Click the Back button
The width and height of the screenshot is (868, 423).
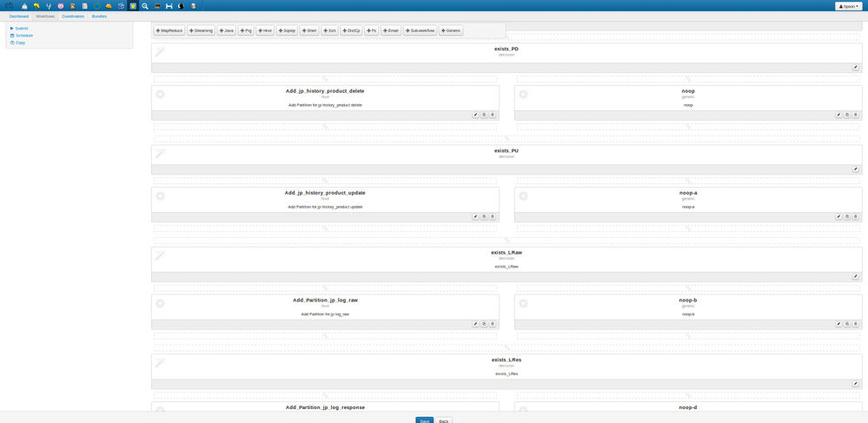(x=443, y=420)
